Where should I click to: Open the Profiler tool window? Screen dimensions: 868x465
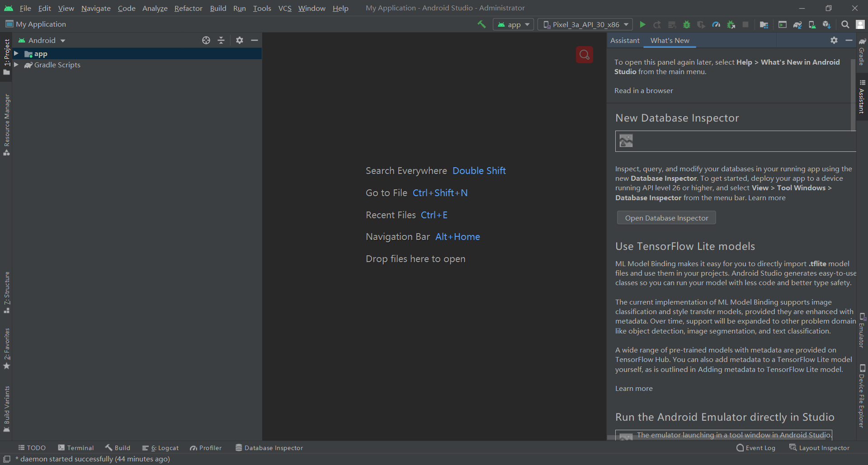click(206, 448)
